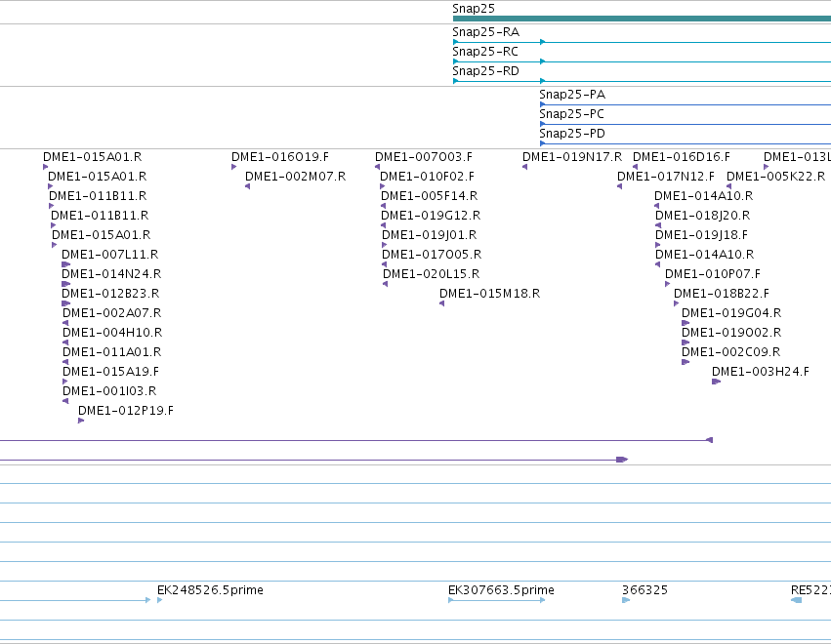Viewport: 831px width, 644px height.
Task: Select the DME1-015A19.F read label
Action: pyautogui.click(x=110, y=371)
